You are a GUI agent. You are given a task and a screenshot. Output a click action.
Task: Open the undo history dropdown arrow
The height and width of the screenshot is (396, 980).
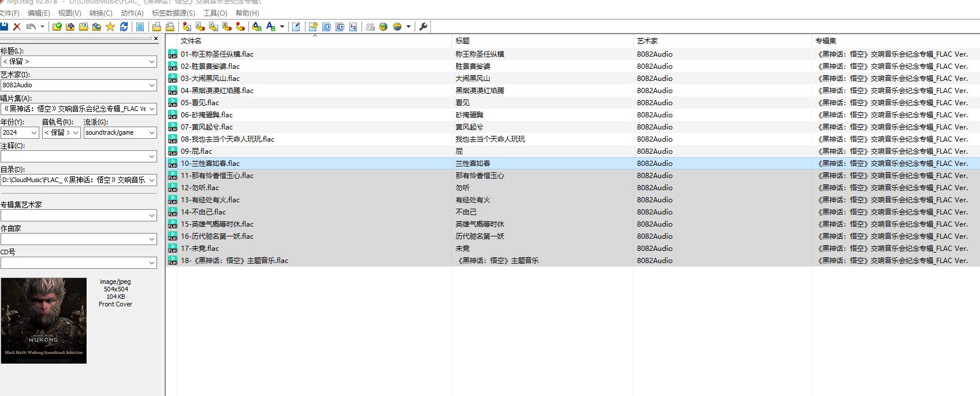coord(42,27)
